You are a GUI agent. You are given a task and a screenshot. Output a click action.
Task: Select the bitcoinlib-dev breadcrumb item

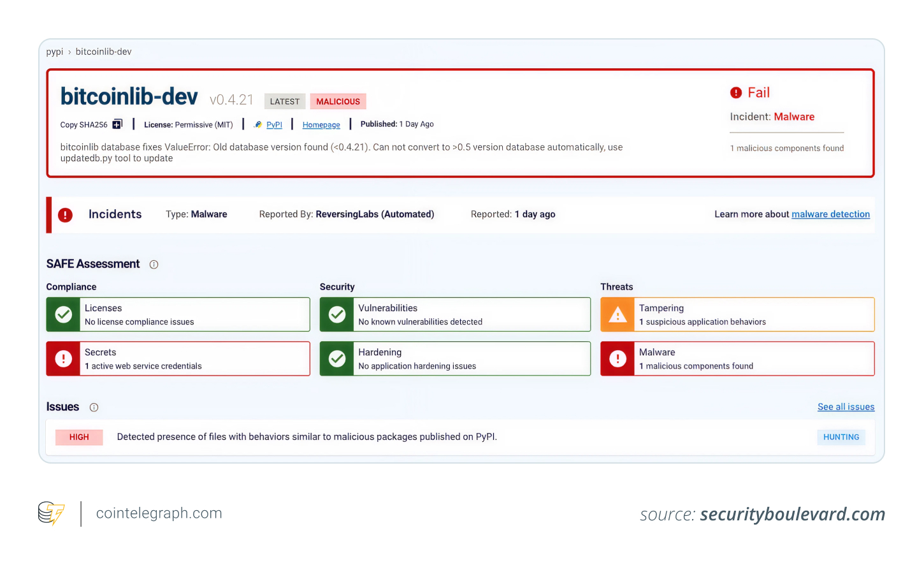(x=103, y=52)
